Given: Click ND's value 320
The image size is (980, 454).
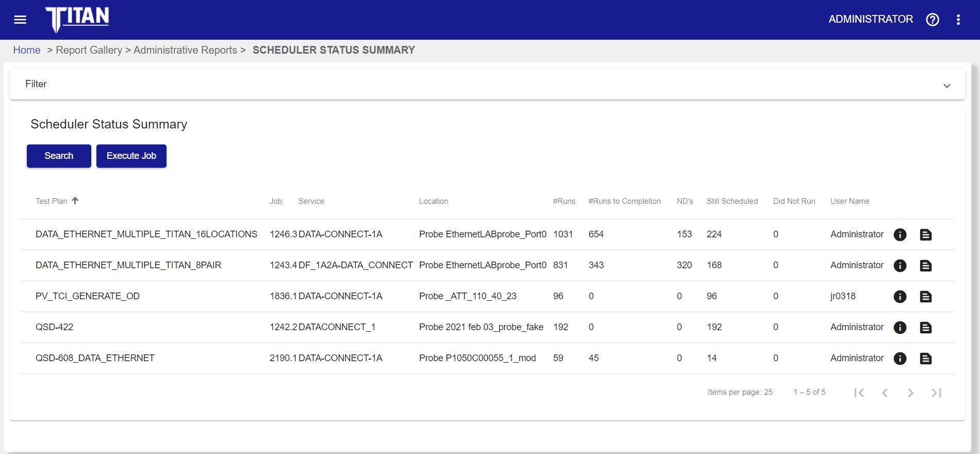Looking at the screenshot, I should (684, 265).
